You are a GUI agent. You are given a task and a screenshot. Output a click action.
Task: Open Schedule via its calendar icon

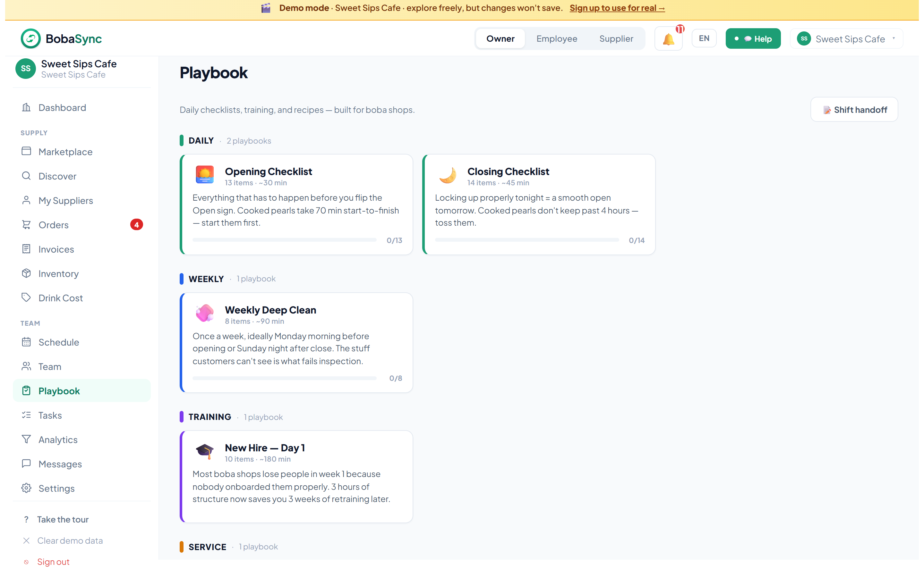coord(26,342)
